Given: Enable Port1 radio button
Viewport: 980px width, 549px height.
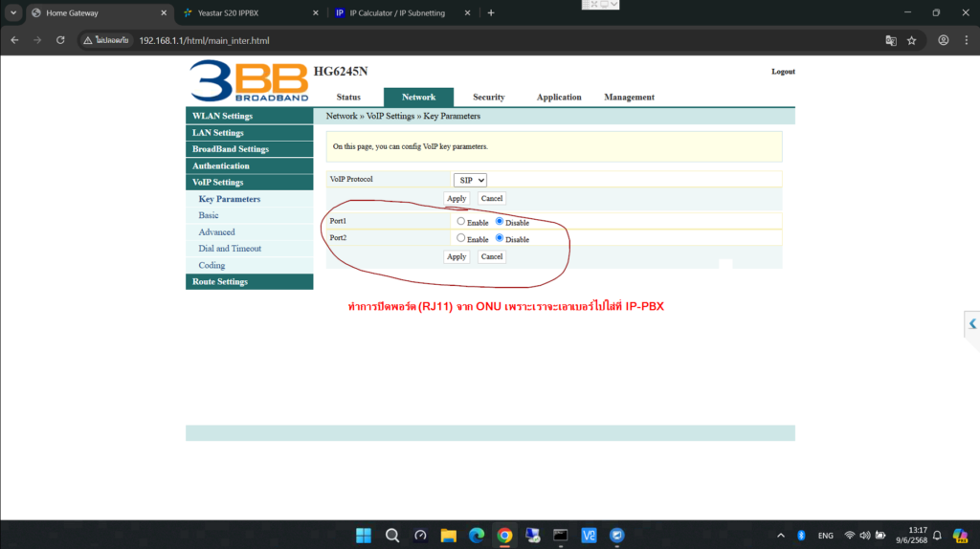Looking at the screenshot, I should [460, 222].
